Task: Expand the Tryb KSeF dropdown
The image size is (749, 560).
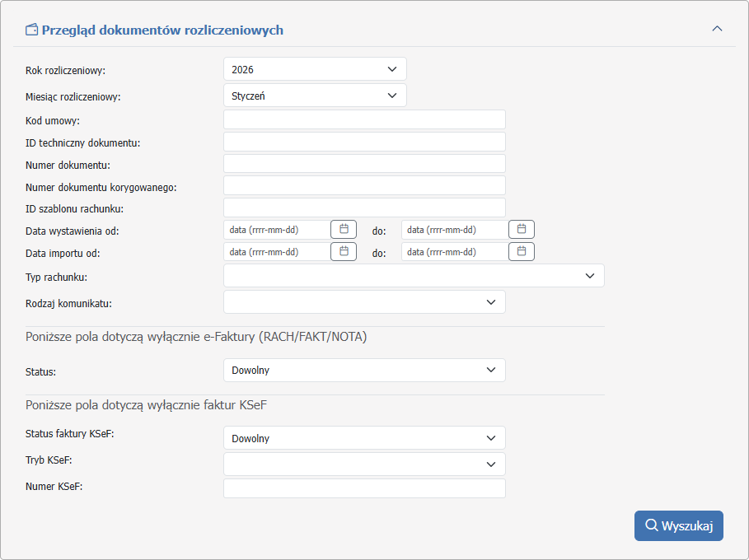Action: [x=364, y=464]
